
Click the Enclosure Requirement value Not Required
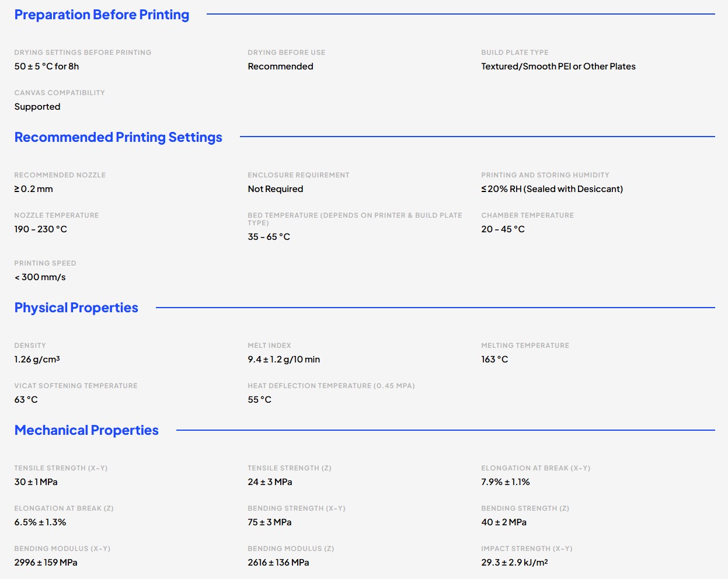[x=276, y=189]
